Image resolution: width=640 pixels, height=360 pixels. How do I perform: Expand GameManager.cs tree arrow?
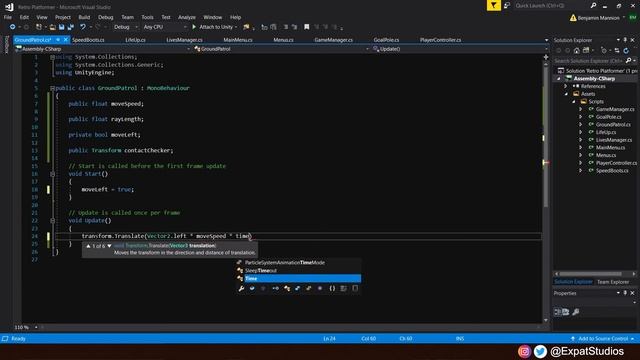(581, 109)
